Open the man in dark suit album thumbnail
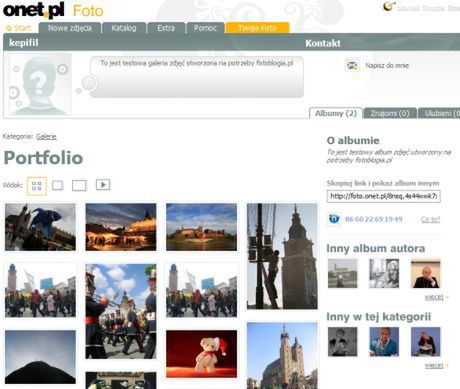The image size is (460, 389). [x=425, y=274]
